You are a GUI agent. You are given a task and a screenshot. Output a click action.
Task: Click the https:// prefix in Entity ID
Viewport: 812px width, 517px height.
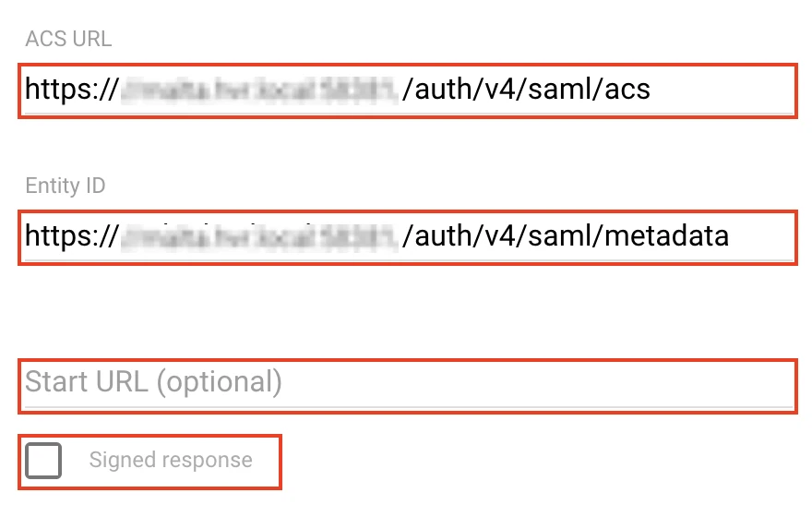(70, 236)
